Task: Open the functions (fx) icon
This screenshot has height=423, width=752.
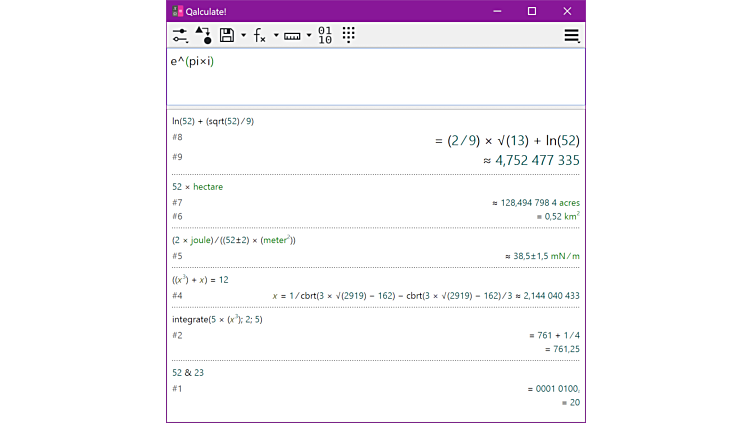Action: pos(259,35)
